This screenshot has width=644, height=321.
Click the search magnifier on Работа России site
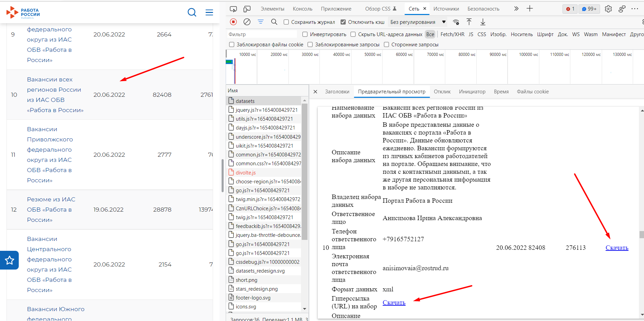click(x=192, y=12)
